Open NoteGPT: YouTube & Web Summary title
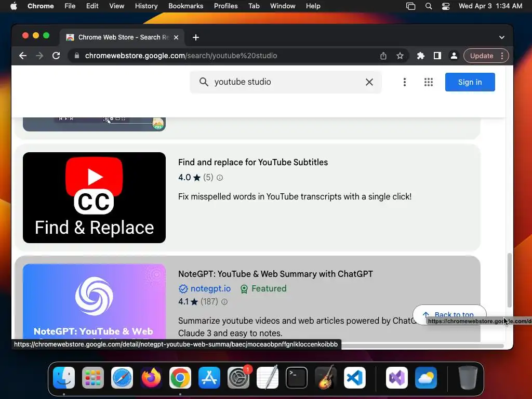Viewport: 532px width, 399px height. point(275,274)
